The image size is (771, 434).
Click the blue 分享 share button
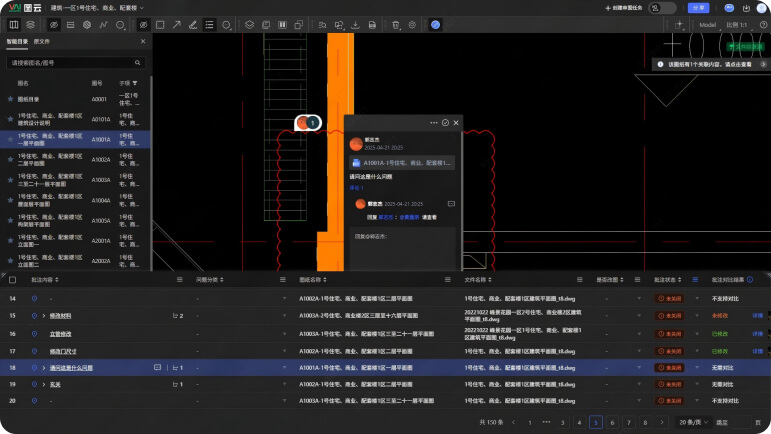(697, 7)
